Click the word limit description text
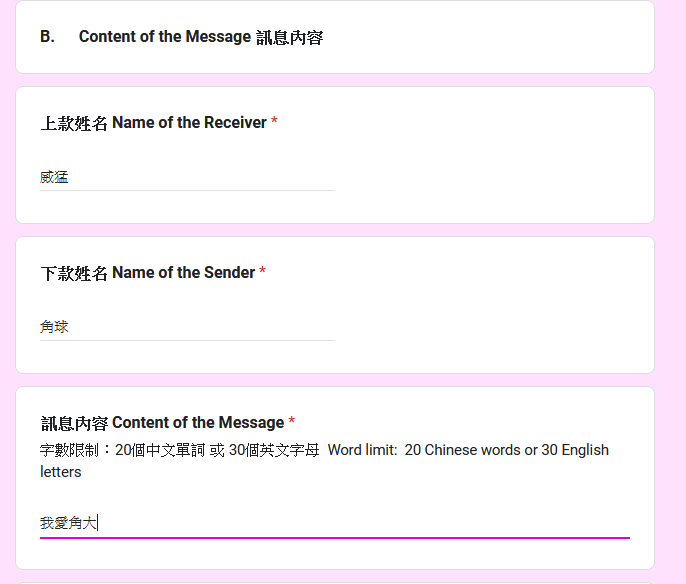Viewport: 686px width, 584px height. [x=324, y=461]
